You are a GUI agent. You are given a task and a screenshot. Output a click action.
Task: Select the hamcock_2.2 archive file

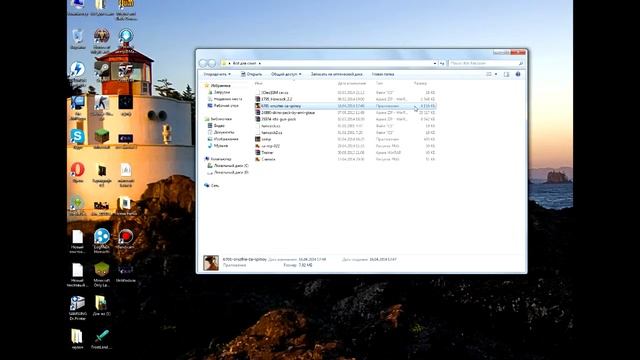tap(276, 99)
